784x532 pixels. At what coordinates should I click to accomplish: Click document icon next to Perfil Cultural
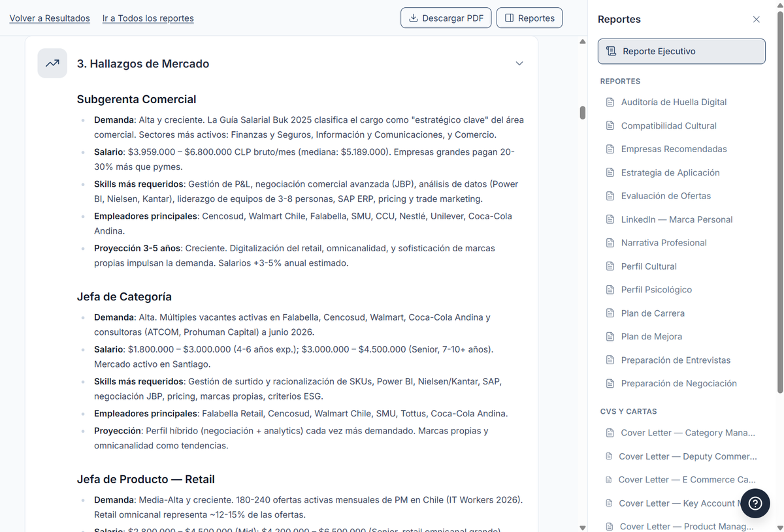point(610,266)
